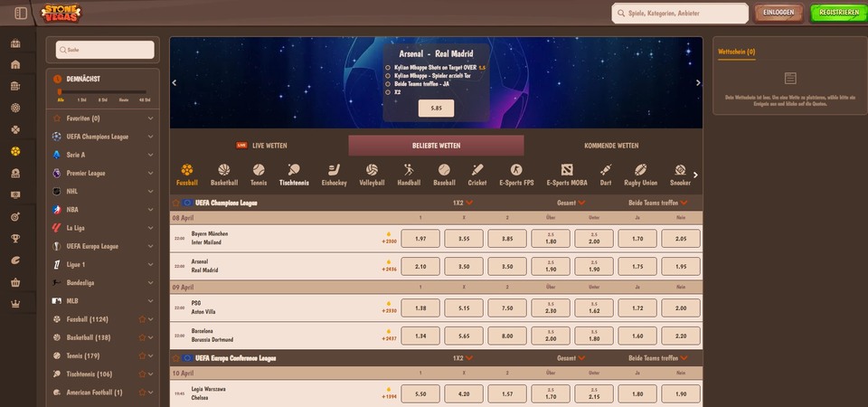Viewport: 868px width, 407px height.
Task: Pick odds 7.50 for Aston Villa win
Action: (x=507, y=308)
